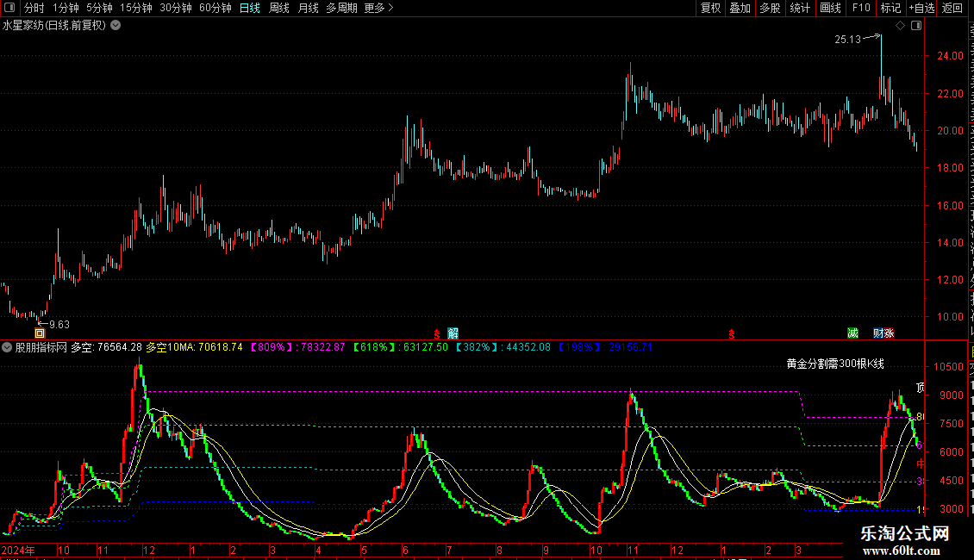Click the 【618%】: 63127.50 value
Image resolution: width=974 pixels, height=560 pixels.
coord(400,348)
